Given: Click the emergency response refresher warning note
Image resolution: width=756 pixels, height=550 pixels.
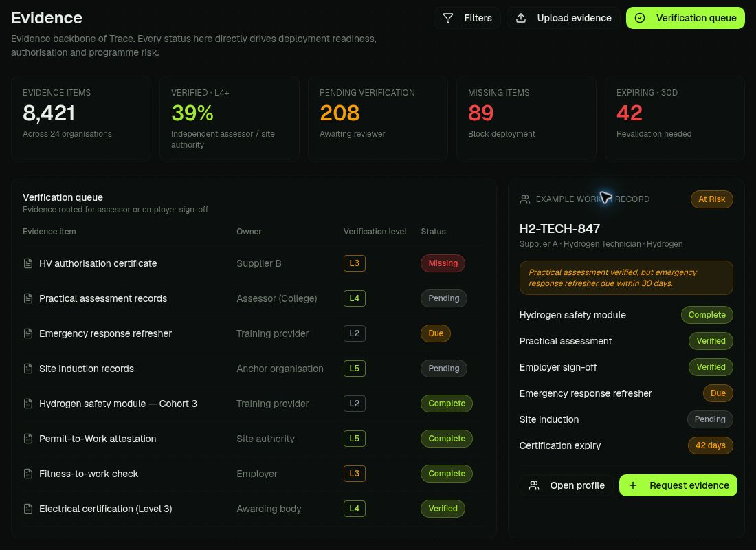Looking at the screenshot, I should (x=626, y=278).
